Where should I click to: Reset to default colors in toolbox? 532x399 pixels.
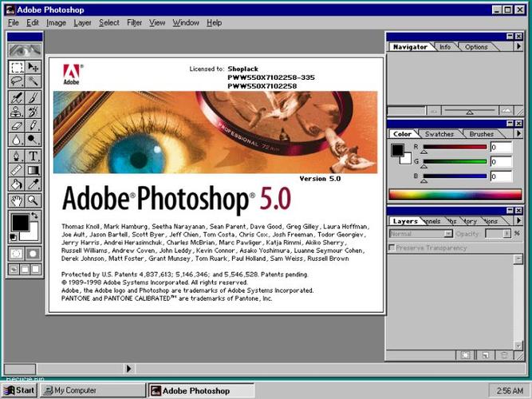(13, 237)
